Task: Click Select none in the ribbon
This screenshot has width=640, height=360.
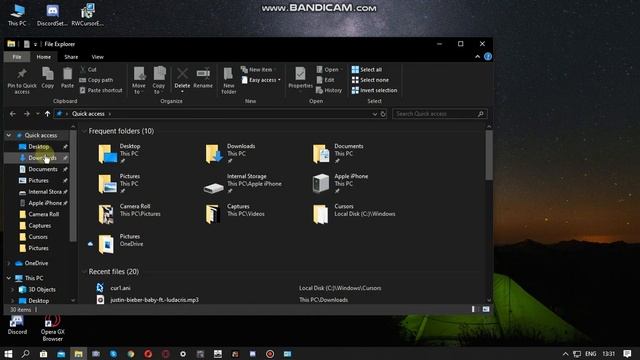Action: (x=370, y=80)
